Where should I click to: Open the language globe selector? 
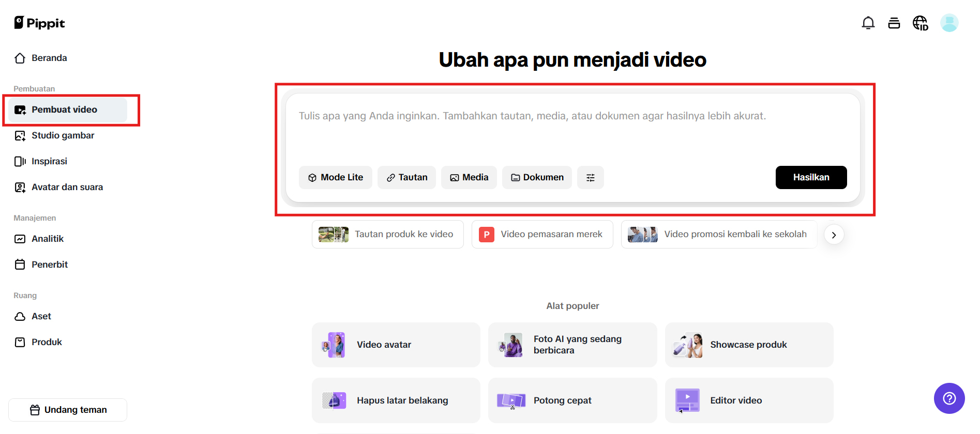(x=921, y=23)
